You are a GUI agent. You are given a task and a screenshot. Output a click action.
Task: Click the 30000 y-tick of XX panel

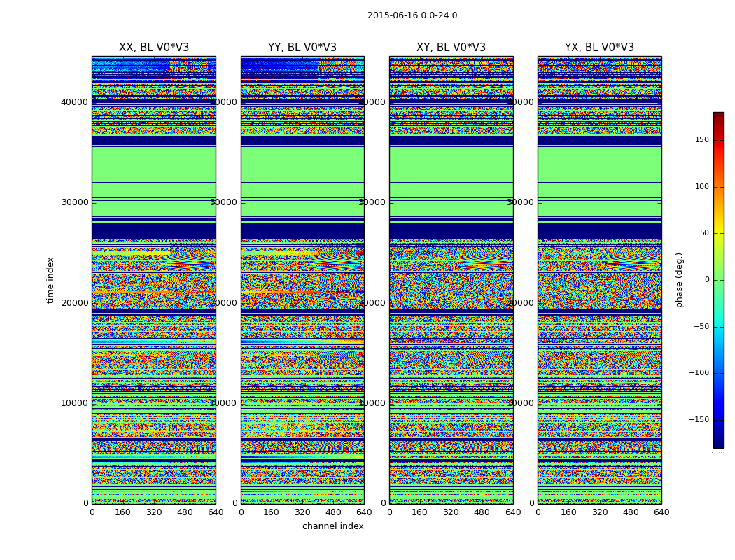(x=74, y=202)
